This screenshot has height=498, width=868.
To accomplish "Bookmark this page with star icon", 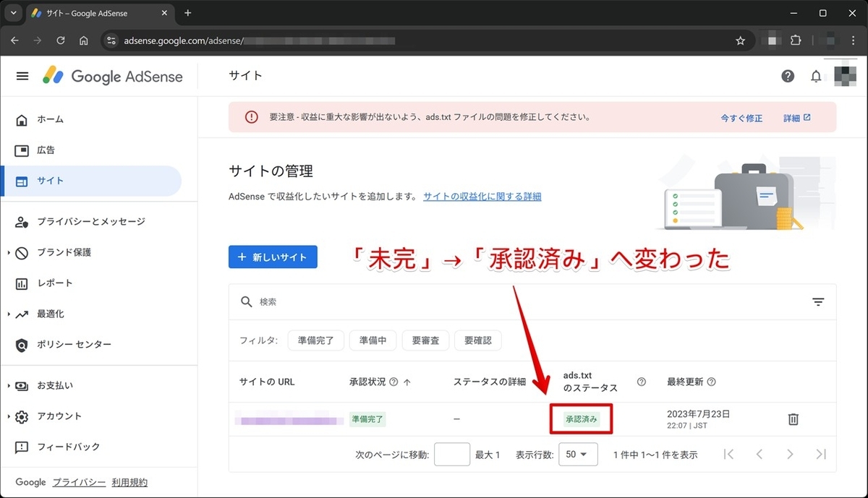I will (x=740, y=40).
